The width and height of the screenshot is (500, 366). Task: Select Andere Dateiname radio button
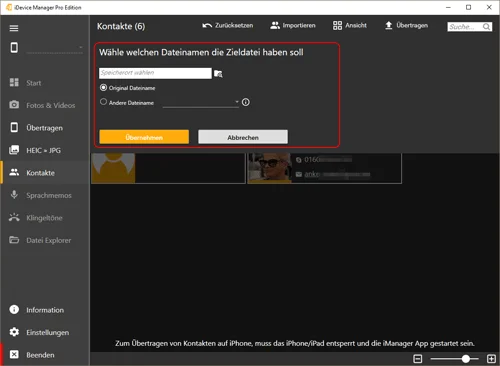point(103,102)
